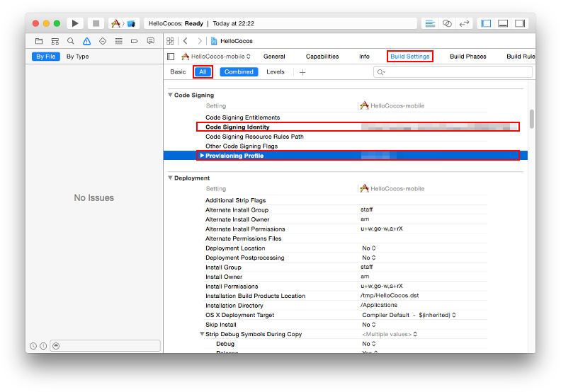Open the Breakpoint navigator
The height and width of the screenshot is (392, 561).
click(x=135, y=41)
